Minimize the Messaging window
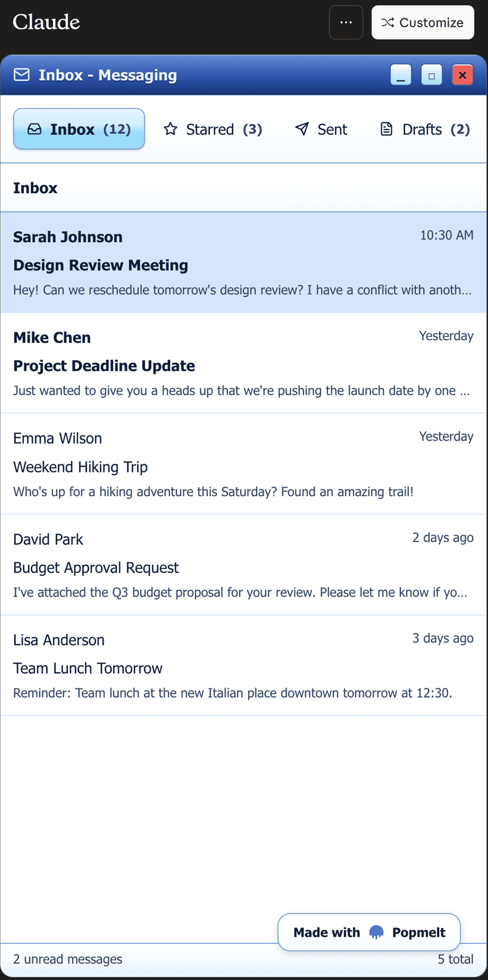Image resolution: width=488 pixels, height=980 pixels. 400,75
